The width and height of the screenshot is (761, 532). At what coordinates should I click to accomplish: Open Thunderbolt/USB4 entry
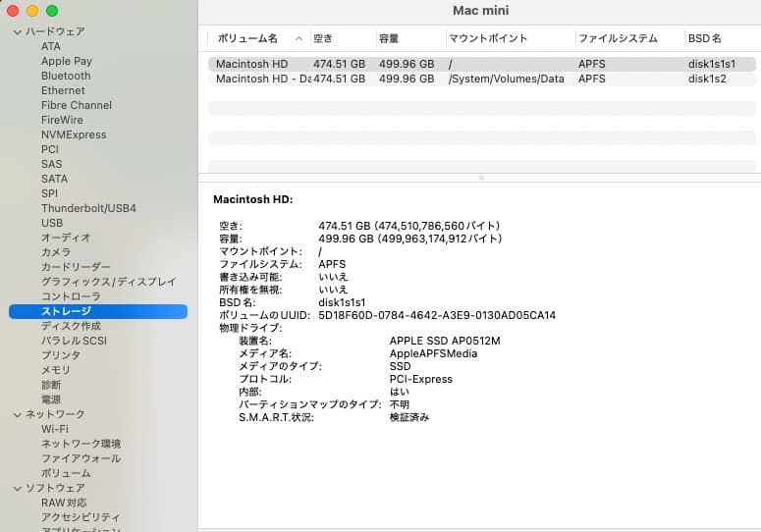(88, 208)
